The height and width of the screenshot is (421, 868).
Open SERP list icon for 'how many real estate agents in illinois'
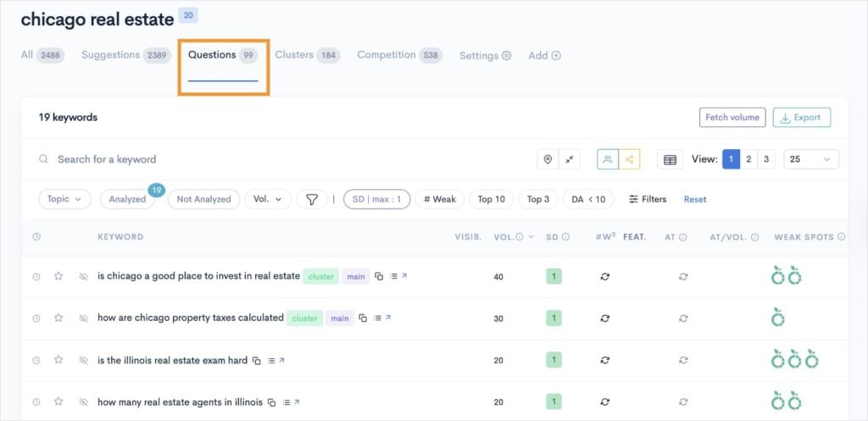(285, 402)
